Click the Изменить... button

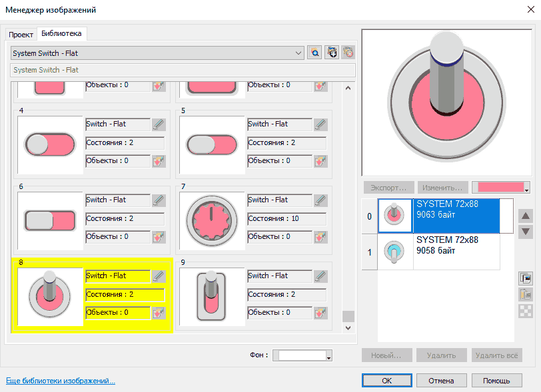point(442,188)
